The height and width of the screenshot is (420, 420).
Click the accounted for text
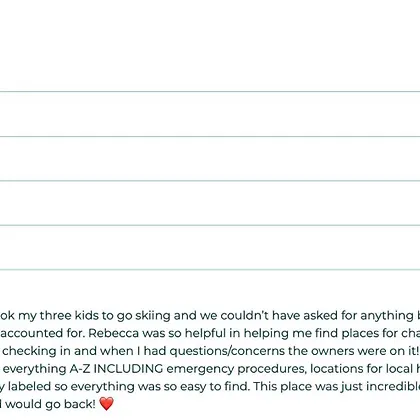43,333
